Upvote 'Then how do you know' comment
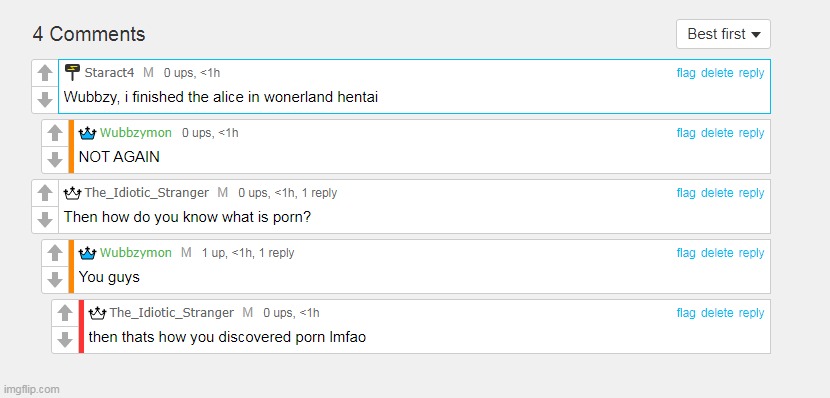The height and width of the screenshot is (398, 830). [x=45, y=193]
